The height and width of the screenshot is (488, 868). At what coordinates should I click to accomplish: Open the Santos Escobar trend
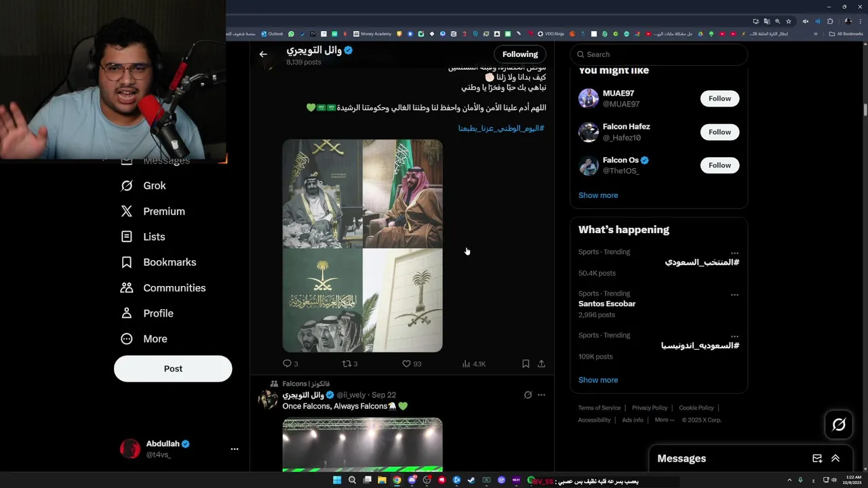coord(607,304)
